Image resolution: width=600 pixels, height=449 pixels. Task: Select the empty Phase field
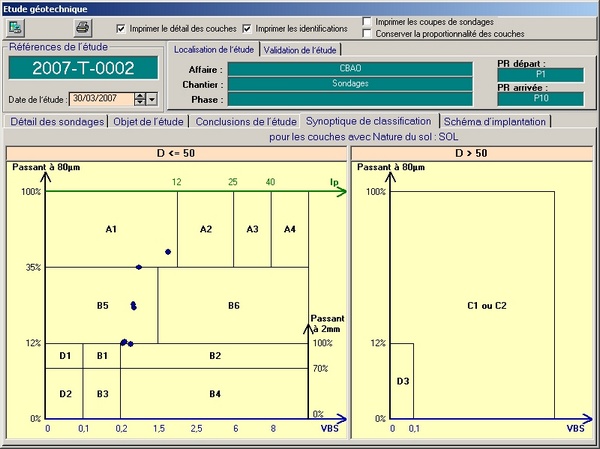[x=351, y=99]
